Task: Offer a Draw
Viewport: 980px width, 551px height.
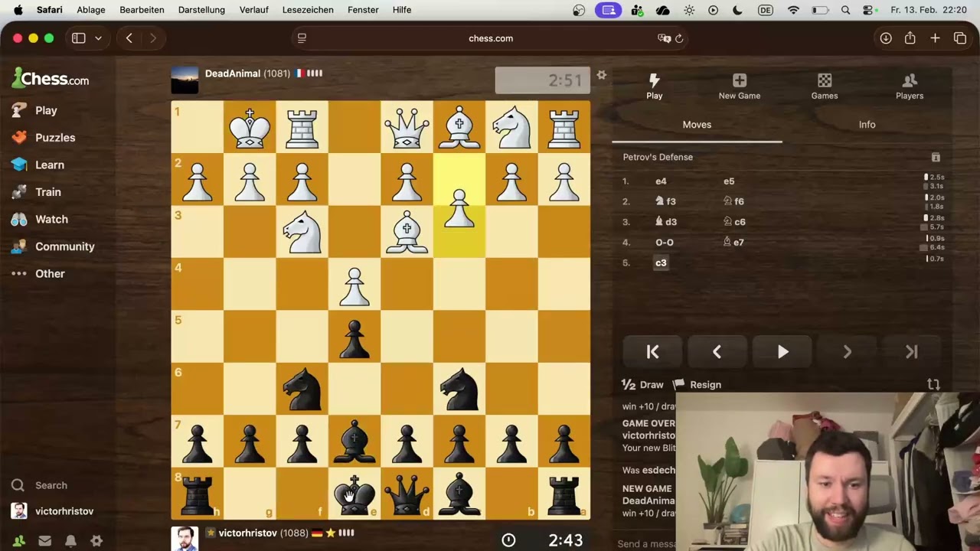Action: [642, 385]
